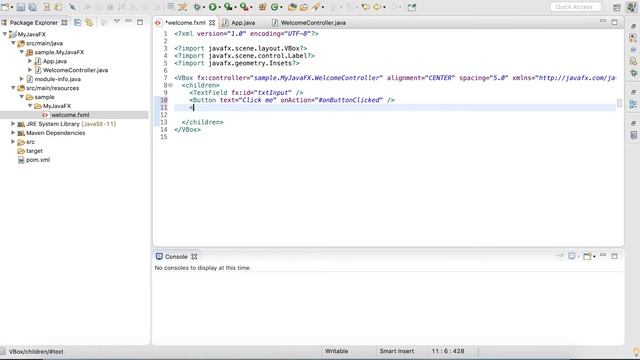The image size is (640, 360).
Task: Open Open Console dropdown arrow
Action: [594, 256]
